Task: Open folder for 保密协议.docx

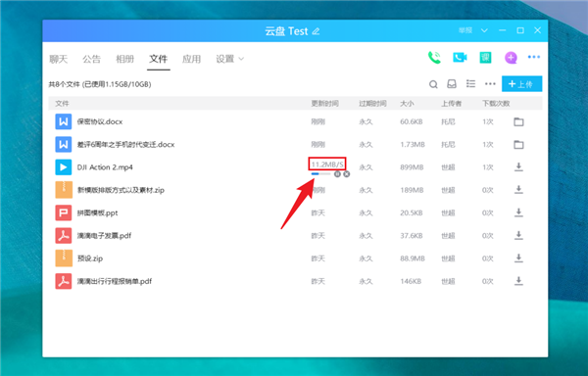Action: click(518, 121)
